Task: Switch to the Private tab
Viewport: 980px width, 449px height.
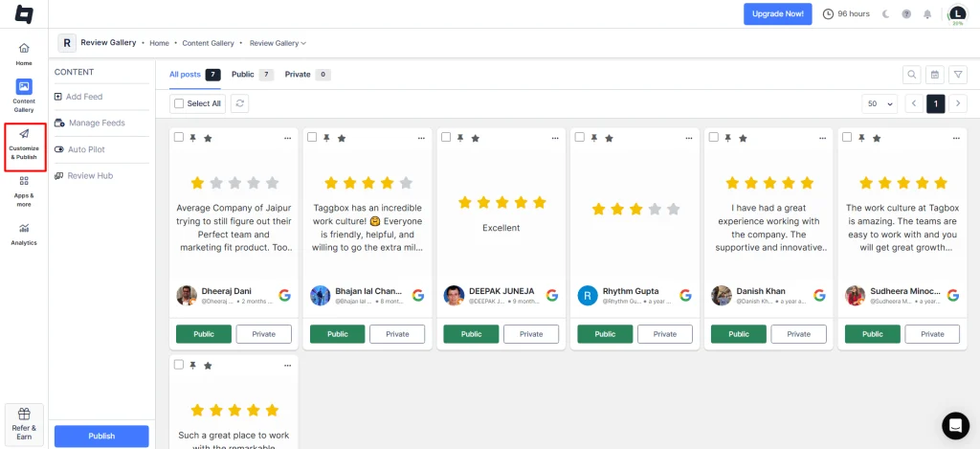Action: click(x=307, y=75)
